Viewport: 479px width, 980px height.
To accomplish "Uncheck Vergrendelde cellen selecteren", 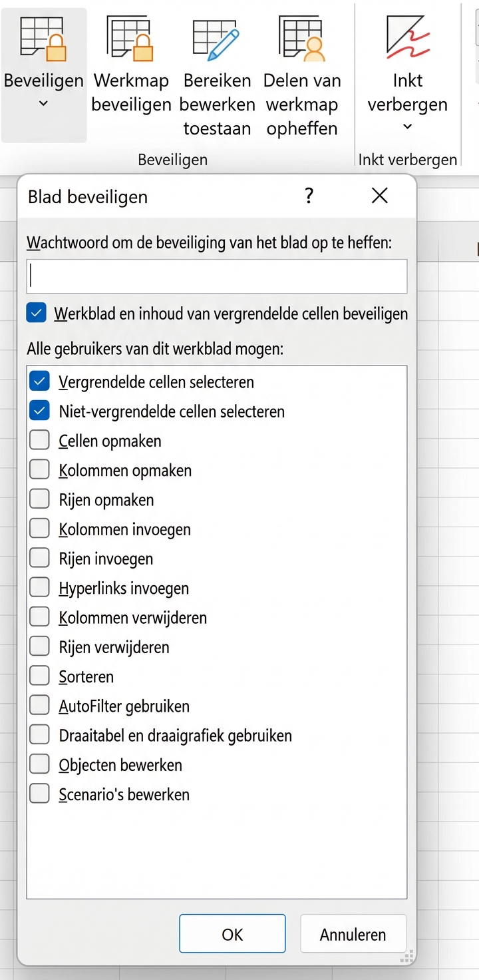I will click(39, 381).
